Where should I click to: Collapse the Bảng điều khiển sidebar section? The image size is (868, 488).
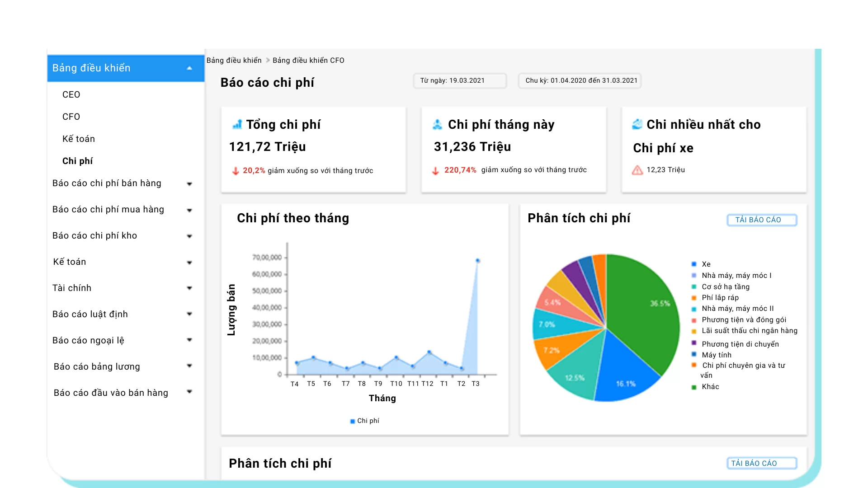(x=189, y=68)
